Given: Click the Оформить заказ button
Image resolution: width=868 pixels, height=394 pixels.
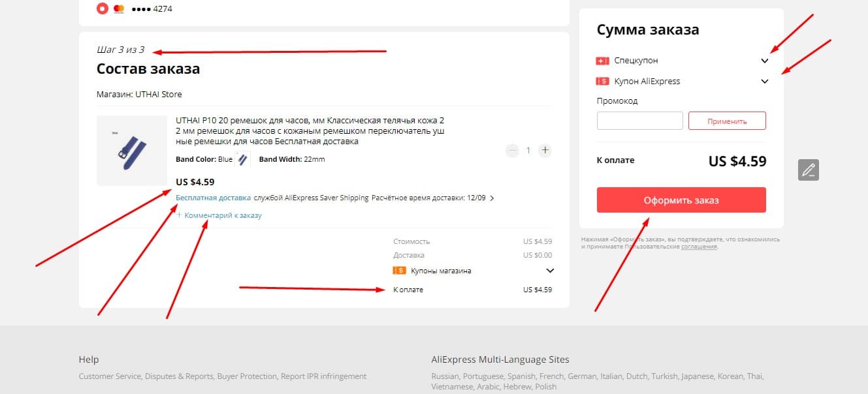Looking at the screenshot, I should 681,200.
